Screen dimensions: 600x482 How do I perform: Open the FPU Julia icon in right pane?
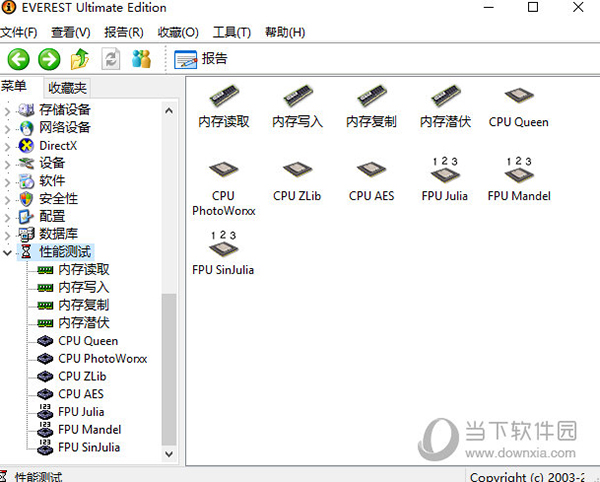click(445, 179)
